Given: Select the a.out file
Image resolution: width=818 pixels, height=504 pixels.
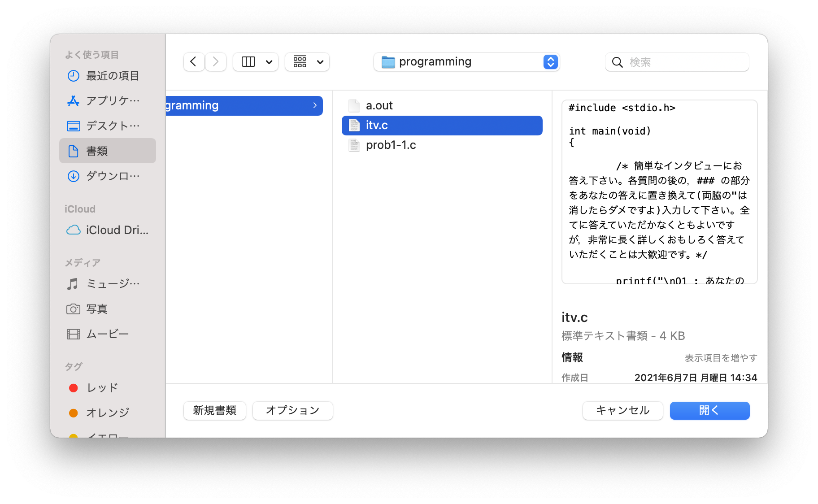Looking at the screenshot, I should click(x=379, y=106).
